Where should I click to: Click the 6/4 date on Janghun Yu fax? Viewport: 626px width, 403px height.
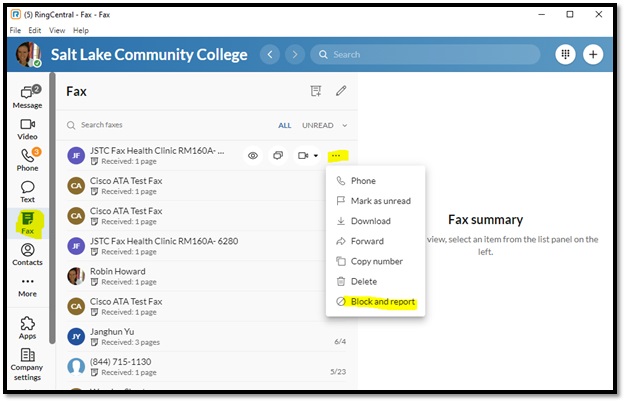tap(340, 341)
